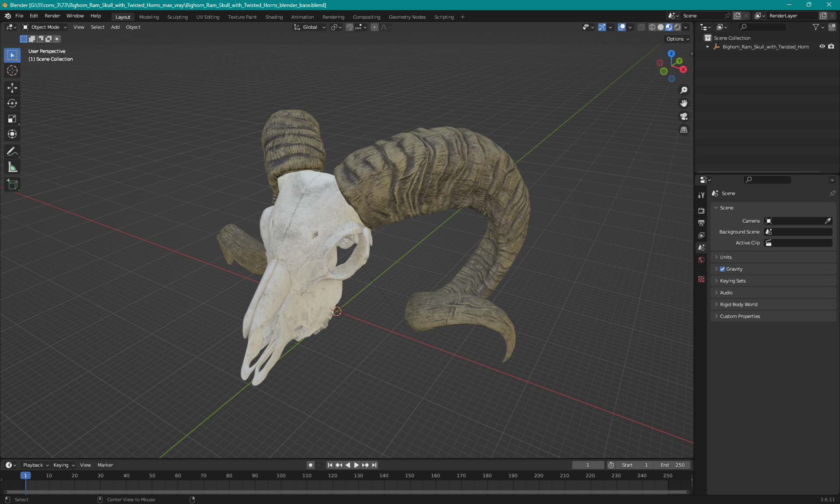Viewport: 840px width, 504px height.
Task: Enable the Gravity checkbox
Action: [722, 269]
